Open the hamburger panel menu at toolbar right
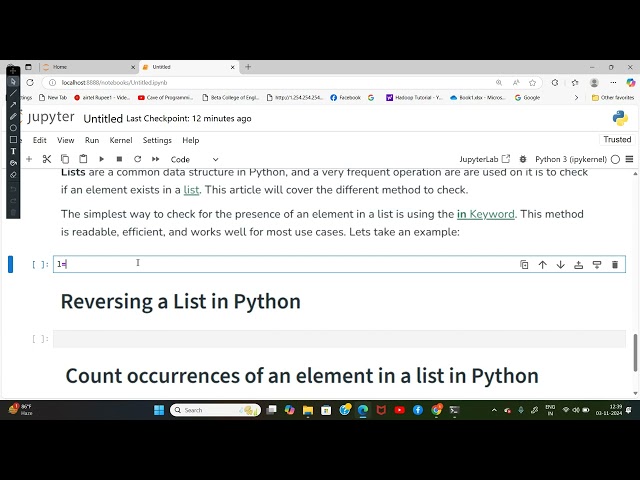Screen dimensions: 640x480 [629, 159]
